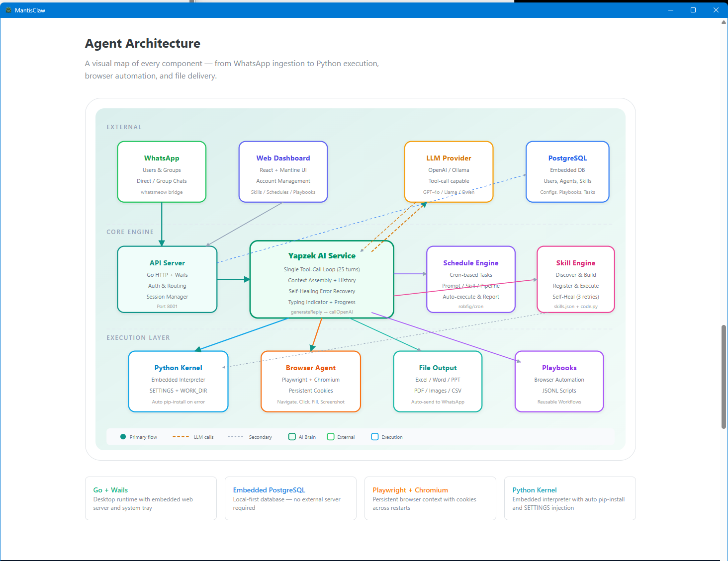Click the Browser Agent node
The image size is (728, 561).
pos(310,382)
